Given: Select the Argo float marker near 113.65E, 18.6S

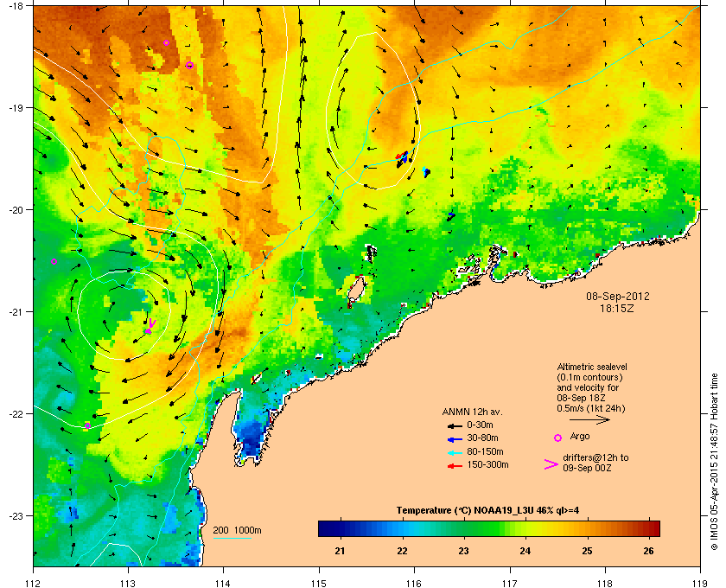Looking at the screenshot, I should tap(189, 65).
